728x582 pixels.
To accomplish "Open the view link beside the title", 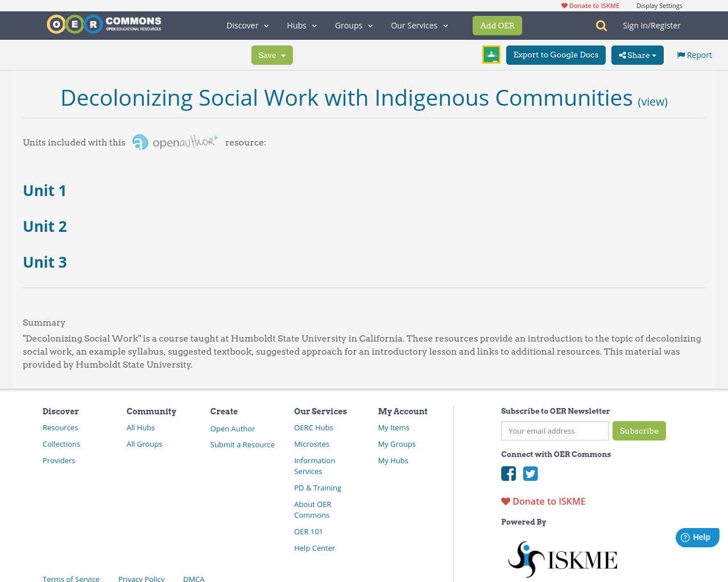I will pos(652,101).
